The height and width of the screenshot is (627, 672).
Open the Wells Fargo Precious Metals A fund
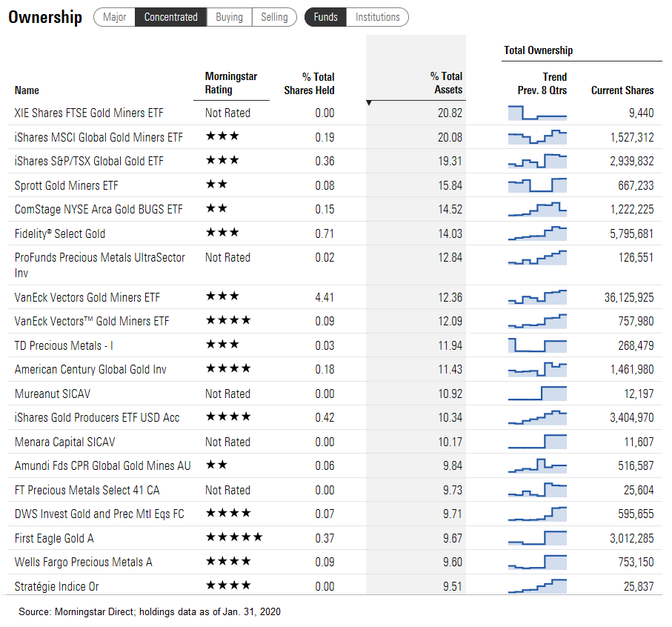pyautogui.click(x=83, y=562)
